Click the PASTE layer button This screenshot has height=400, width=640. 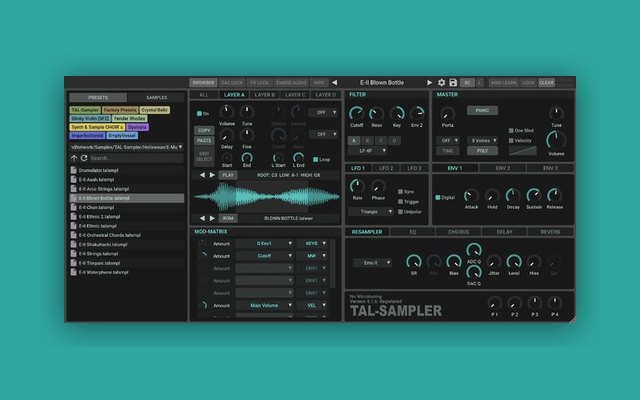(x=204, y=140)
